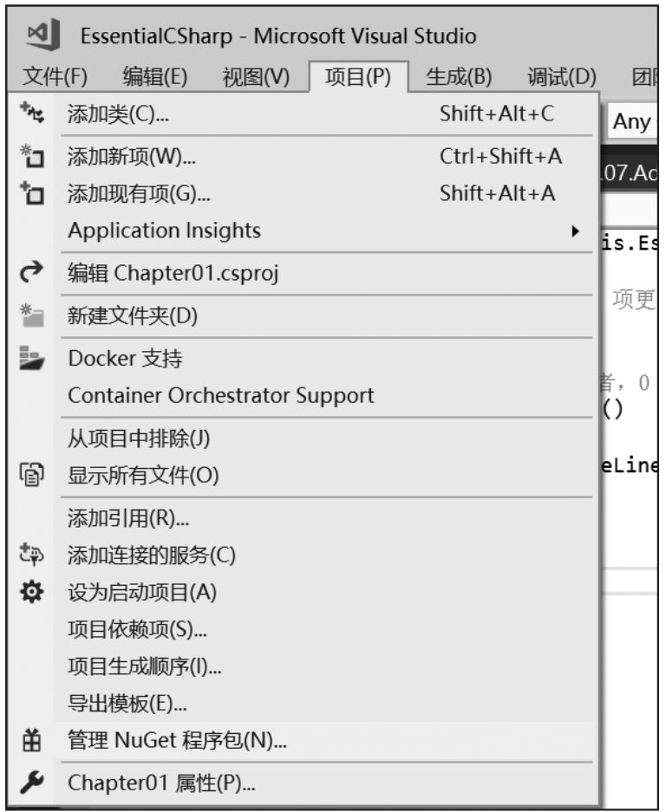Click the Visual Studio logo icon
666x812 pixels.
pyautogui.click(x=39, y=36)
